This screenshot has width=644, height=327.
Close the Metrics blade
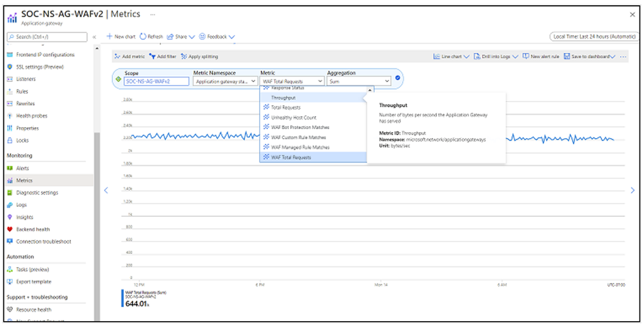pos(632,15)
